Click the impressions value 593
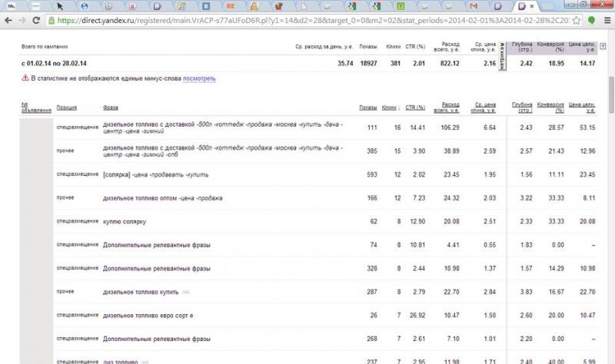615x364 pixels. pos(372,174)
